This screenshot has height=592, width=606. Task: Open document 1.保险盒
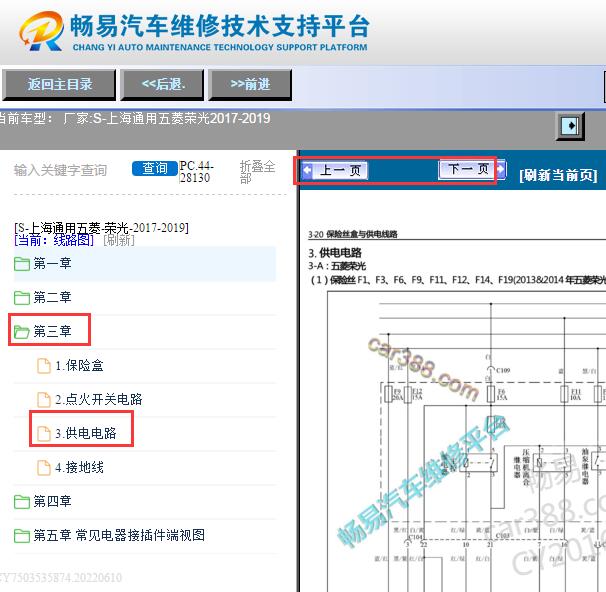[x=79, y=366]
